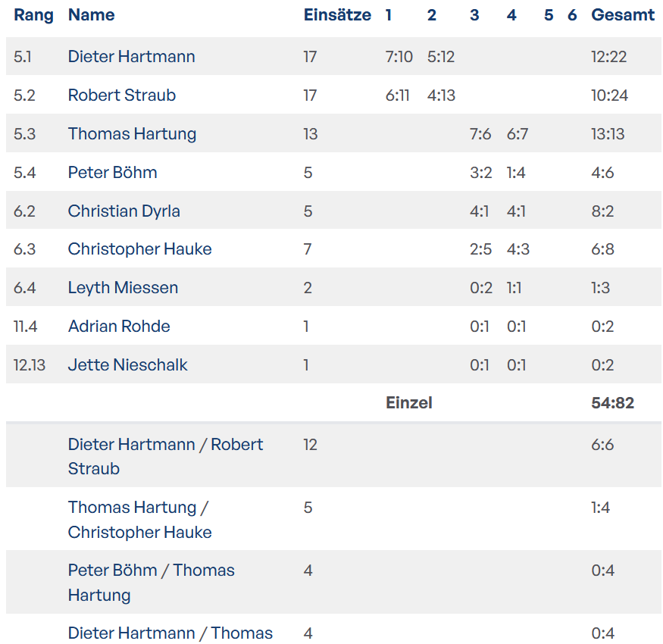Viewport: 663px width, 644px height.
Task: Open Dieter Hartmann's player profile
Action: (x=131, y=57)
